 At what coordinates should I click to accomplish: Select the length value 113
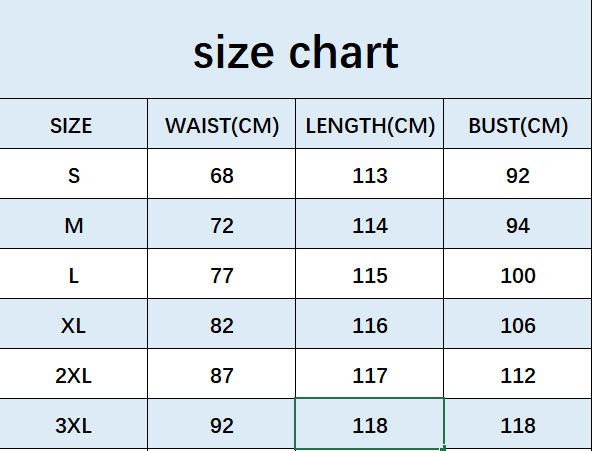pos(370,174)
